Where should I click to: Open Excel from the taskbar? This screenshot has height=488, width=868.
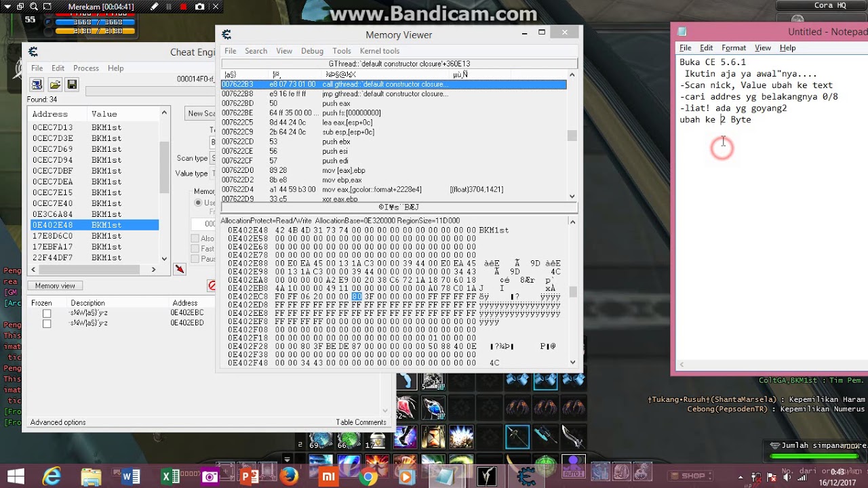coord(170,476)
